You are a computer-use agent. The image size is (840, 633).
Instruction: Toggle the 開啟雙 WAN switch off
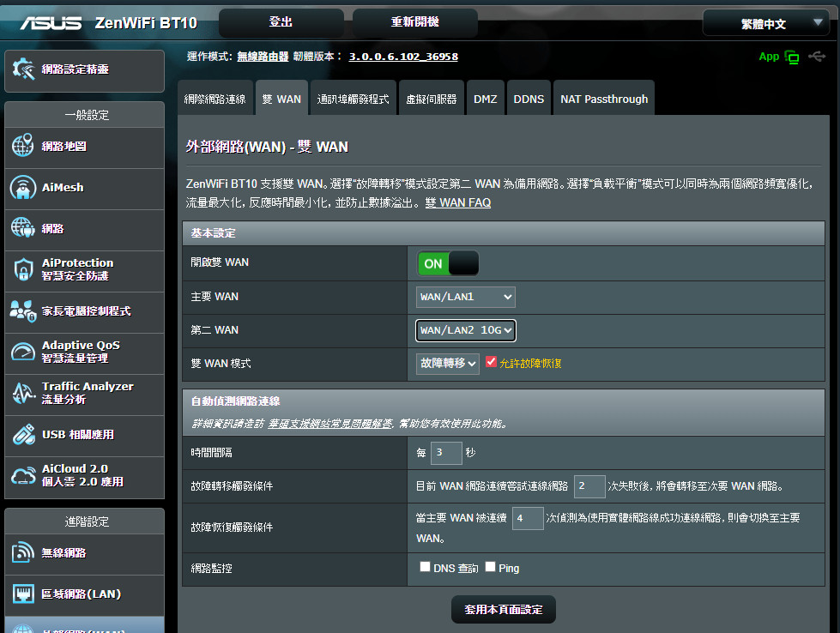pos(448,263)
